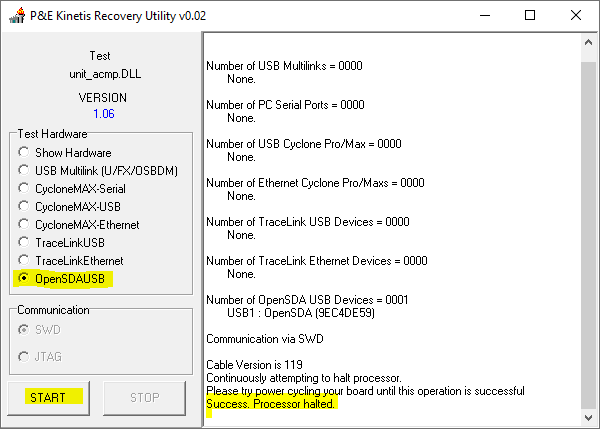
Task: Click the VERSION label
Action: coord(103,98)
